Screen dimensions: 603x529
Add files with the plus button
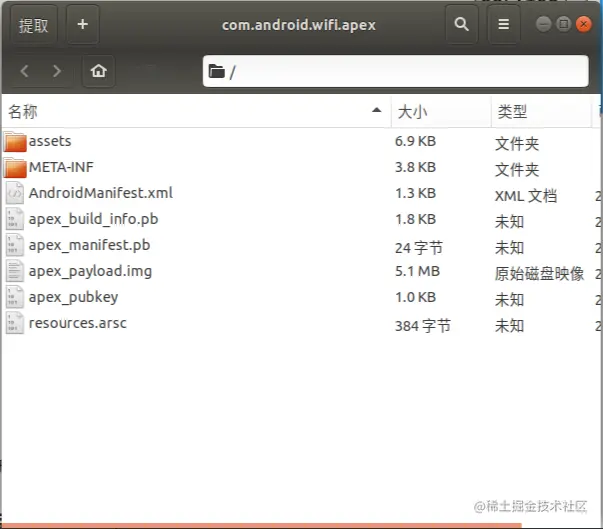tap(83, 25)
